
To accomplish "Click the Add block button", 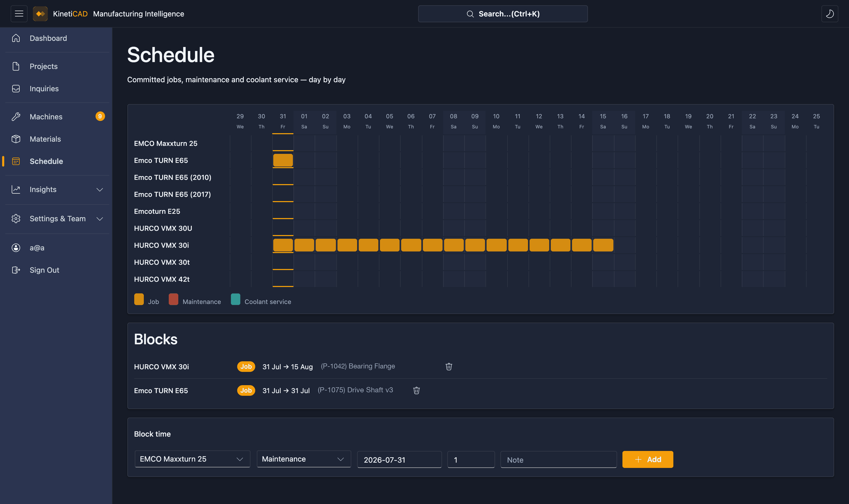I will [x=648, y=459].
